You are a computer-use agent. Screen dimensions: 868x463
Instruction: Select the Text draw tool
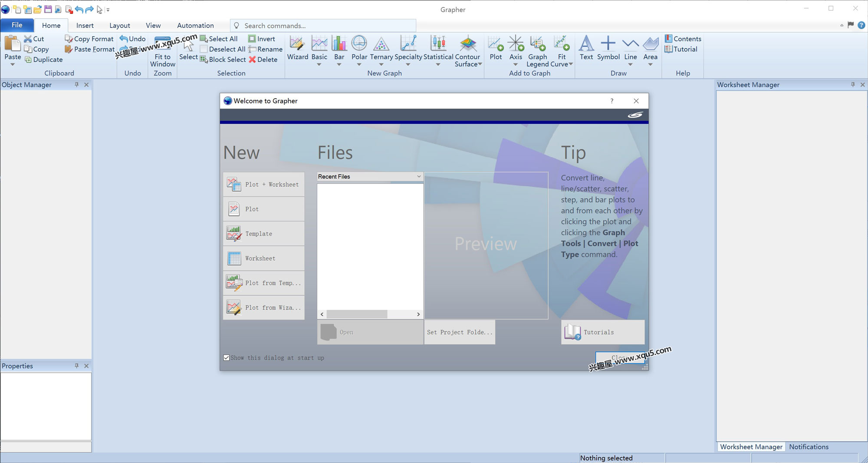[x=586, y=48]
